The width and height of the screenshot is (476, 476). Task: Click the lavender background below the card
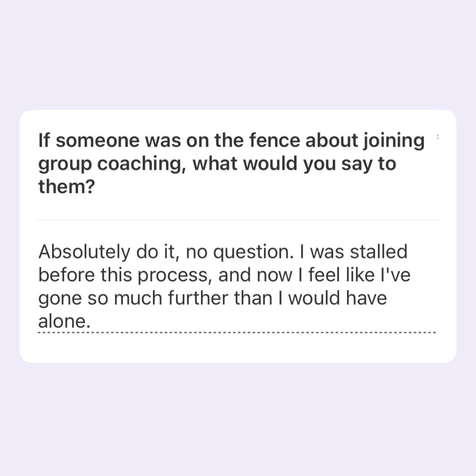(238, 419)
